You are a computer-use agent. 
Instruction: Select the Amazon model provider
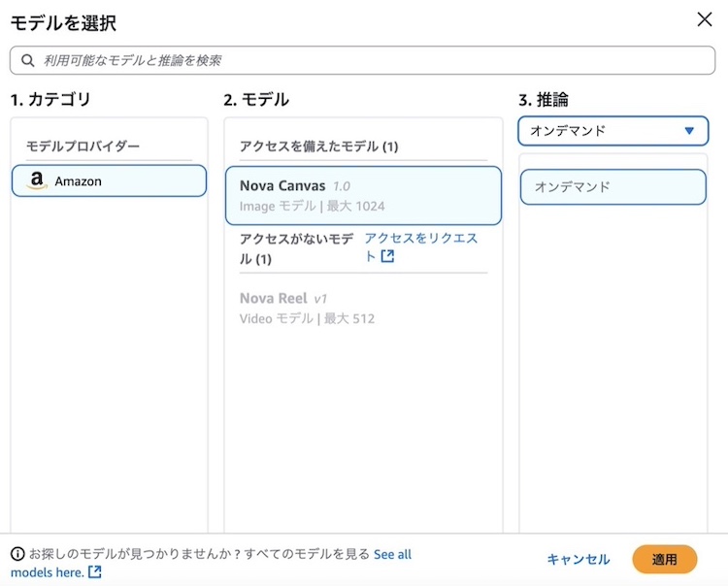(x=109, y=181)
